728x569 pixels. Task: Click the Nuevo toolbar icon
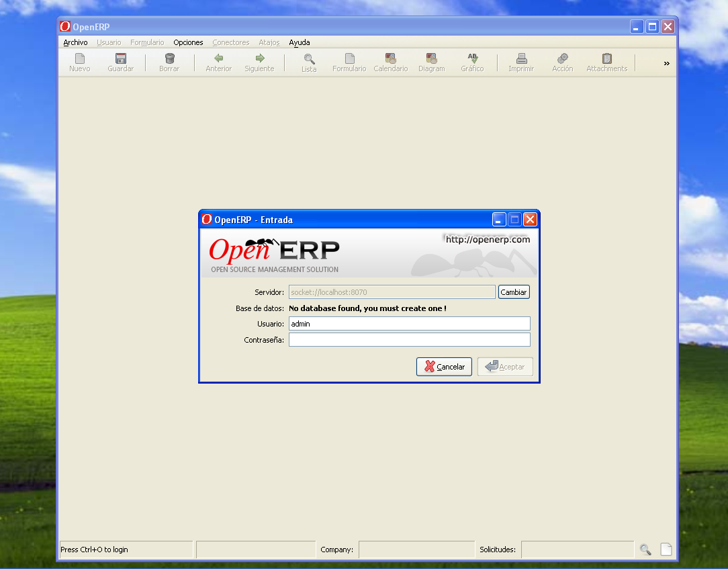[x=79, y=59]
